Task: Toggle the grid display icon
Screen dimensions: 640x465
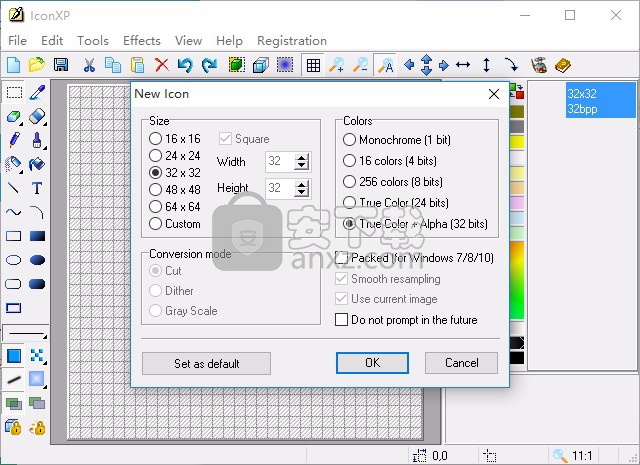Action: click(313, 65)
